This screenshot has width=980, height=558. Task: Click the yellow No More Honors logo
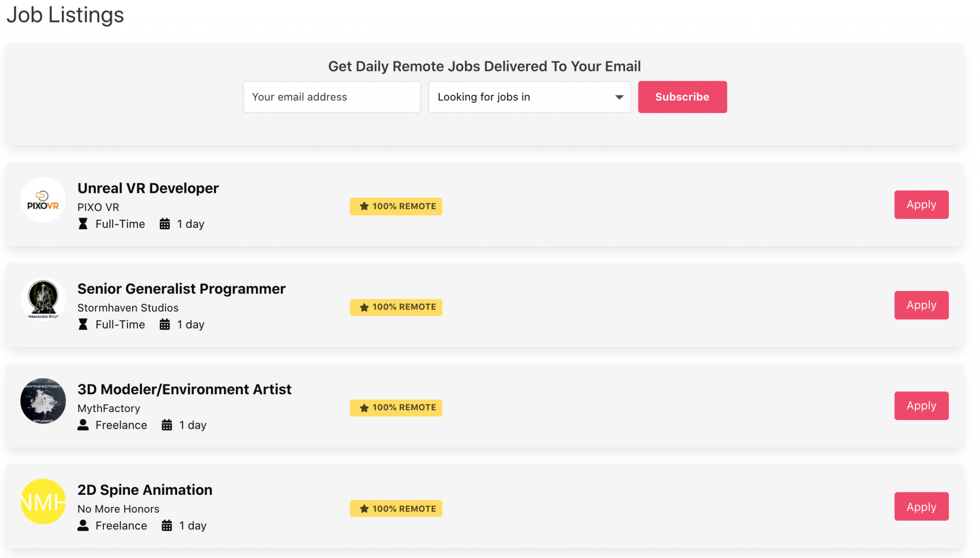click(x=43, y=502)
